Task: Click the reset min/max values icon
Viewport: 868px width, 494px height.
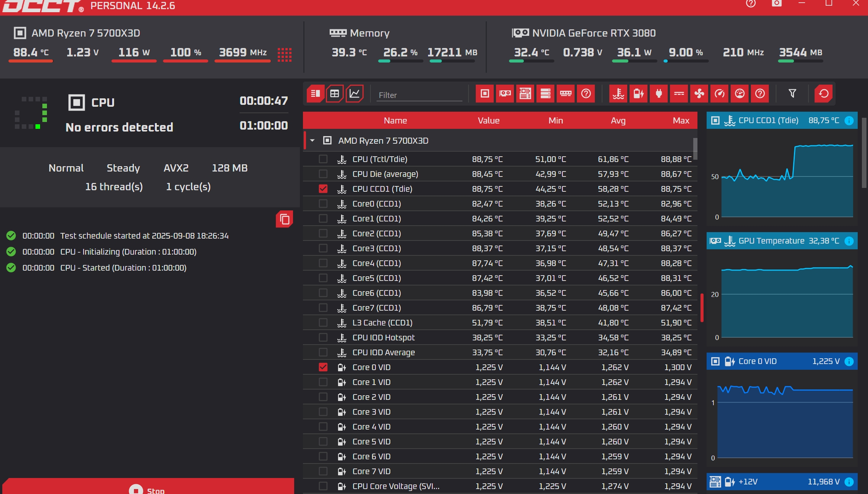Action: point(823,94)
